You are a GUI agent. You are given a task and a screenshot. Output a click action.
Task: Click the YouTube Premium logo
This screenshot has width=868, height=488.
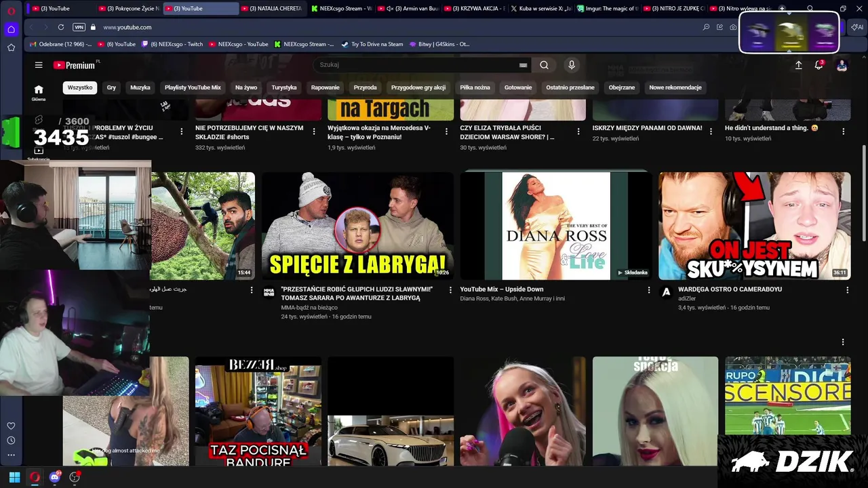click(74, 65)
